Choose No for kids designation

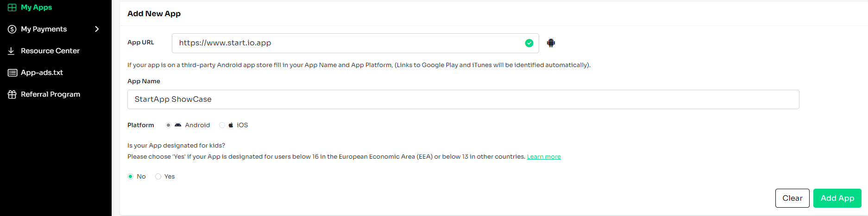(131, 177)
